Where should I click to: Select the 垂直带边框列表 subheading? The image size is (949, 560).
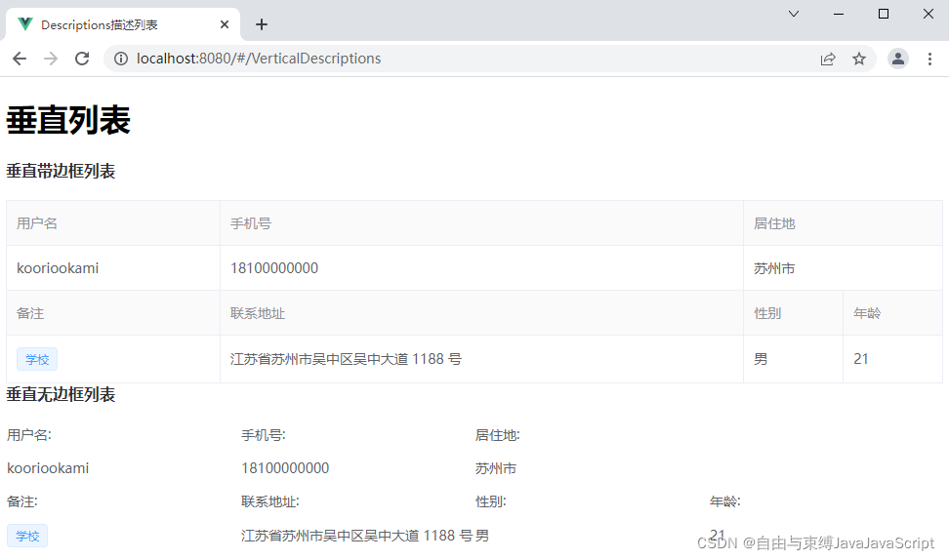(61, 171)
